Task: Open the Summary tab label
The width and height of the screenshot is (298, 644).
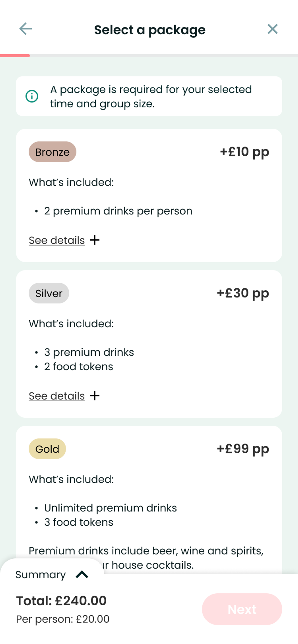Action: pos(41,575)
